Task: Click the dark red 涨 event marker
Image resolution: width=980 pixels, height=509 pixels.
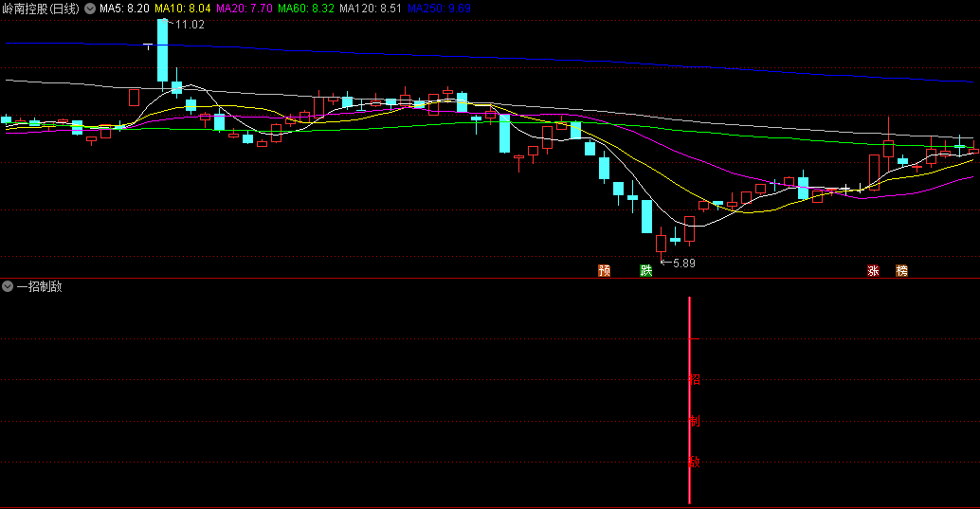Action: (x=873, y=270)
